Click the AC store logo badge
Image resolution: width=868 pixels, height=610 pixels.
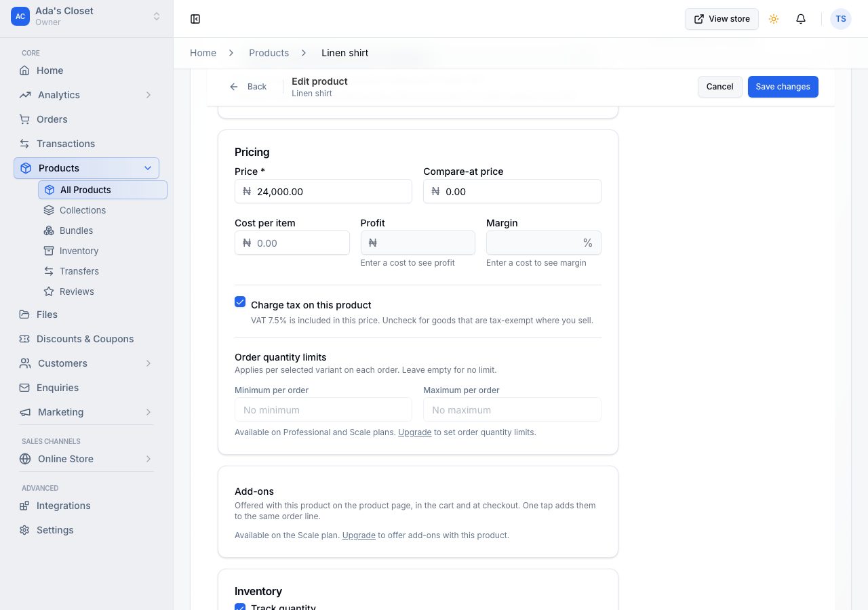coord(20,16)
